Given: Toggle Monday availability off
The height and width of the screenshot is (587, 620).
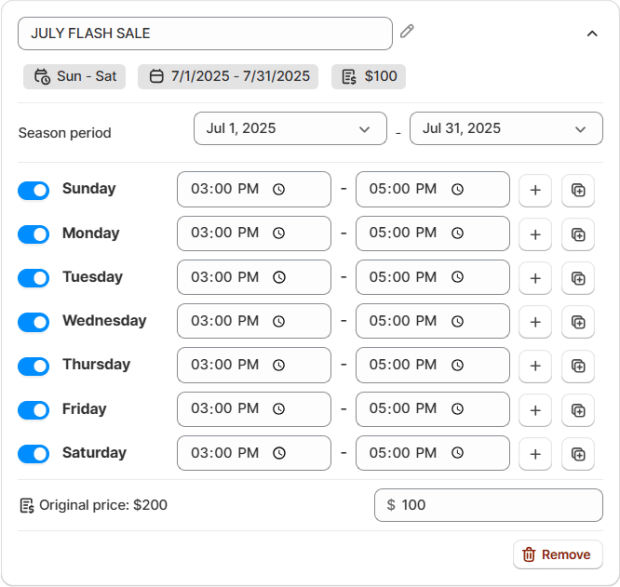Looking at the screenshot, I should (34, 234).
